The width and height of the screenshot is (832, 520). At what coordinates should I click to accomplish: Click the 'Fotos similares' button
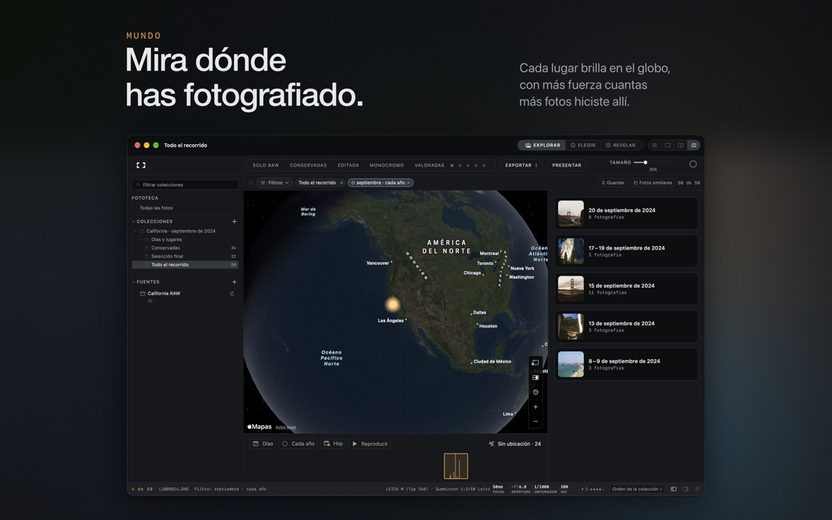(652, 183)
